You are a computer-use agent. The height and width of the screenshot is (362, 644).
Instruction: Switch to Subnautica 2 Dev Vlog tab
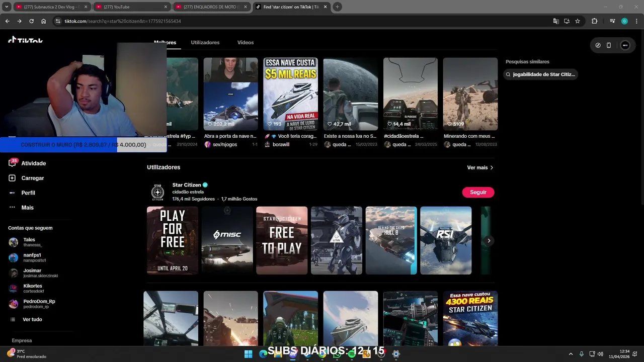click(52, 7)
